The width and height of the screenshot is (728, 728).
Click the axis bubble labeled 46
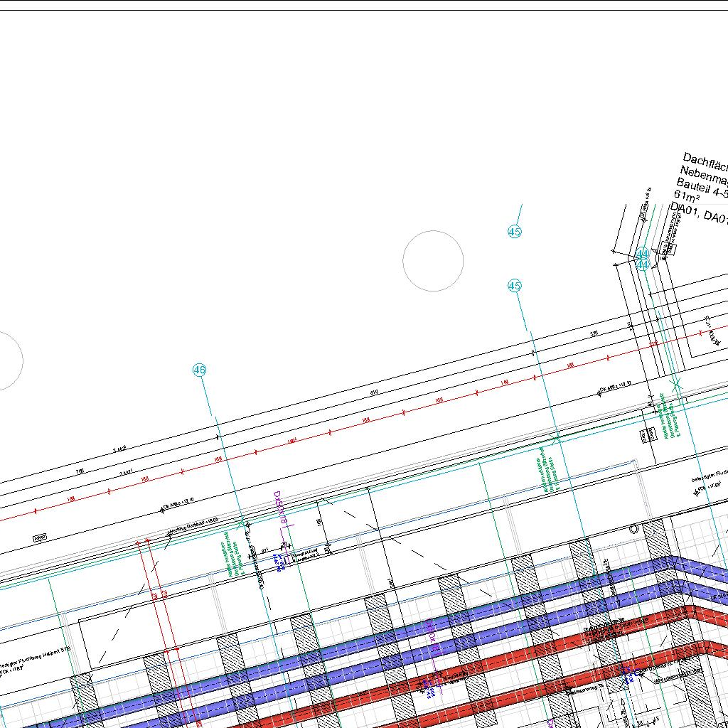click(199, 370)
